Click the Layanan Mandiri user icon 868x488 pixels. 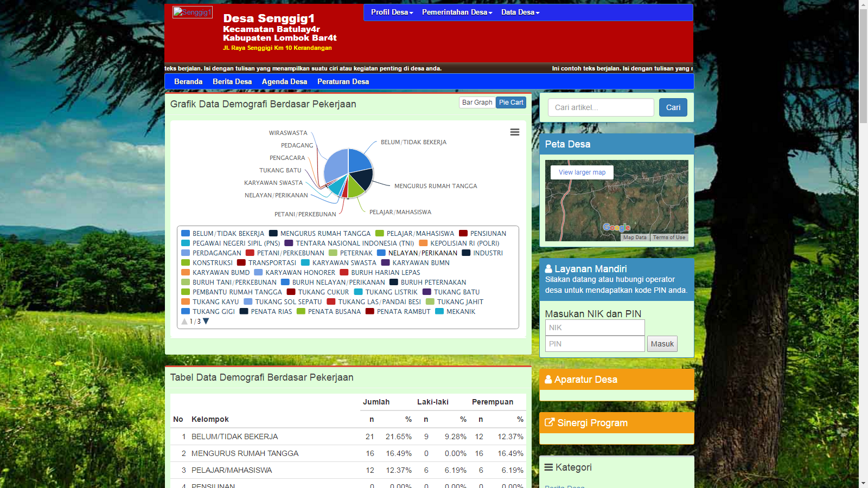point(548,268)
